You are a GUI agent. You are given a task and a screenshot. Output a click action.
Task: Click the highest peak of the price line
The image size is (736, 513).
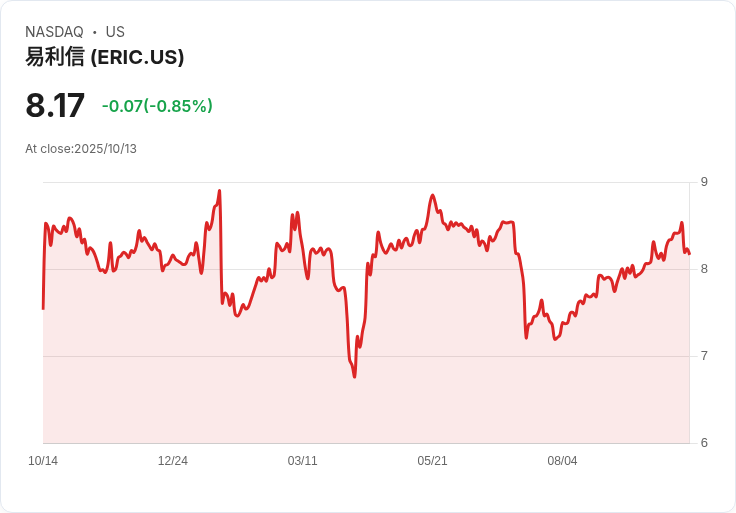[x=219, y=191]
